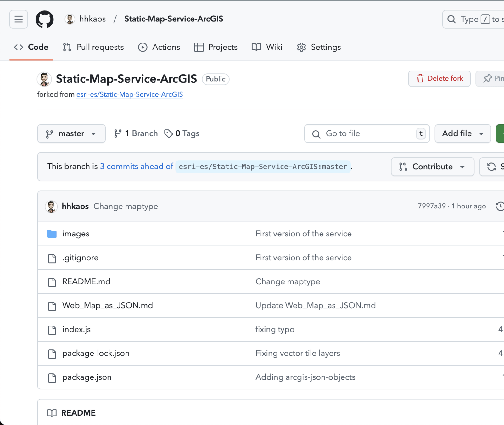The image size is (504, 425).
Task: Open the Adding arcgis-json-objects commit
Action: (305, 377)
